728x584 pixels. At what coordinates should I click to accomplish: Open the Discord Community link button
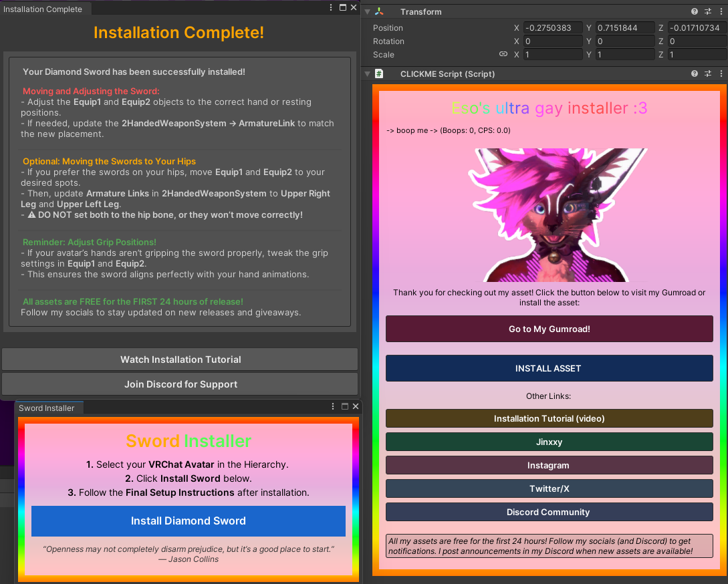coord(550,512)
